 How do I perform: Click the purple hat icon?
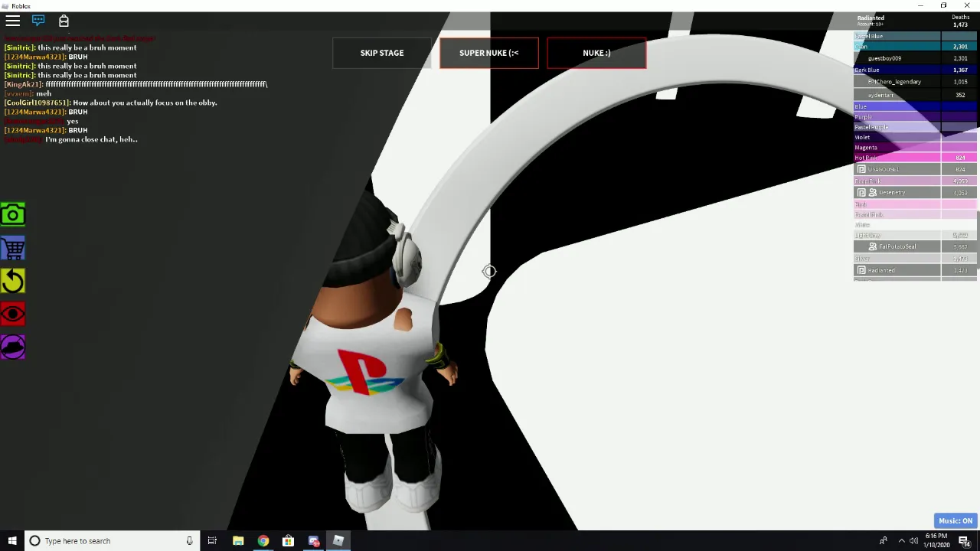coord(13,347)
